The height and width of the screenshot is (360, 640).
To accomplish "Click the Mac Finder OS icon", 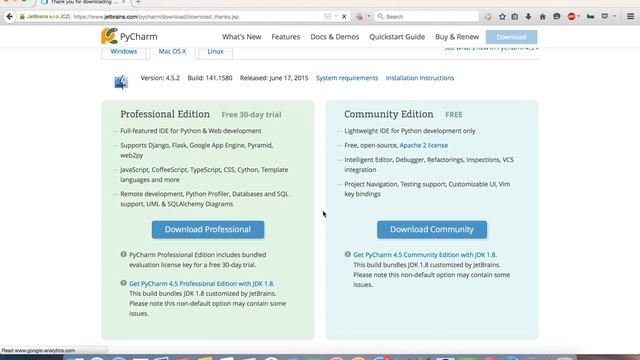I will pos(121,82).
